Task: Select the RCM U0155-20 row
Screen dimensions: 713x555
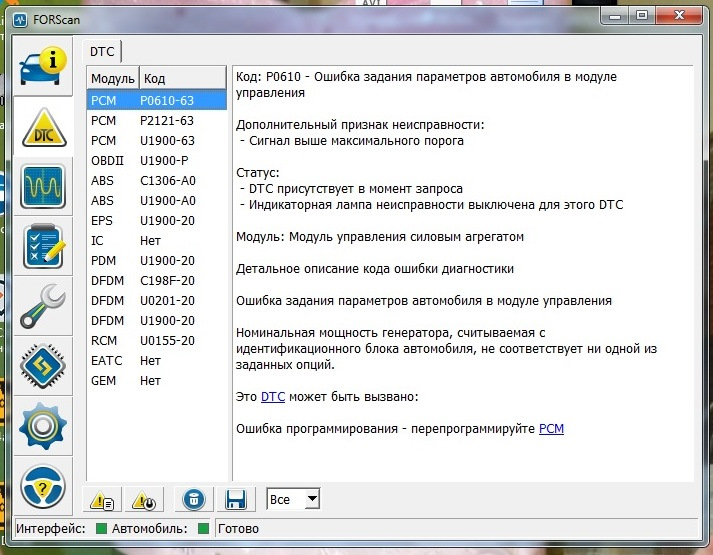Action: [156, 340]
